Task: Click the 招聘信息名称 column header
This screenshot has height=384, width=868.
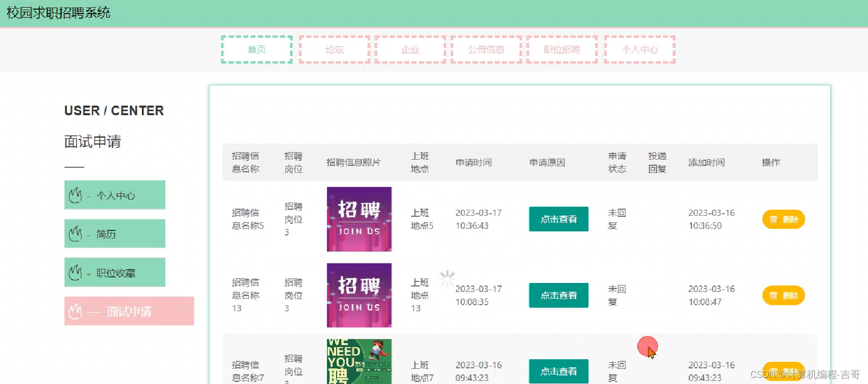Action: coord(246,162)
